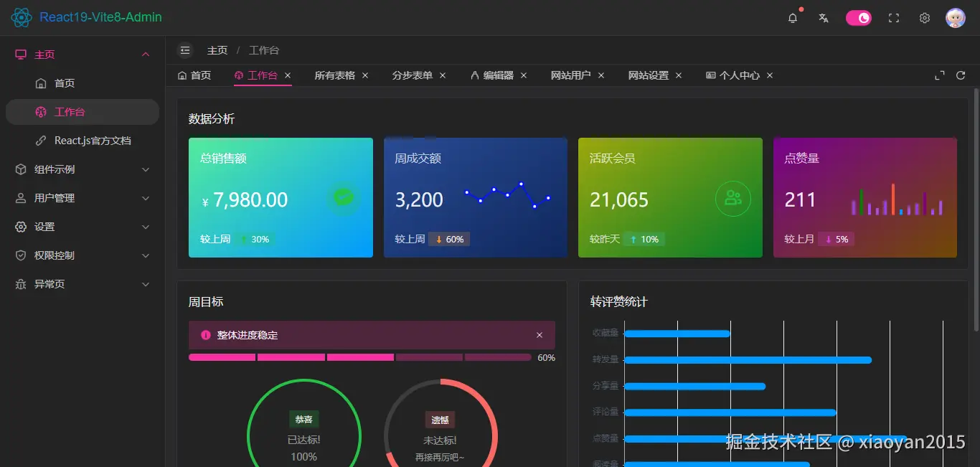Close the 个人中心 tab

(x=770, y=75)
